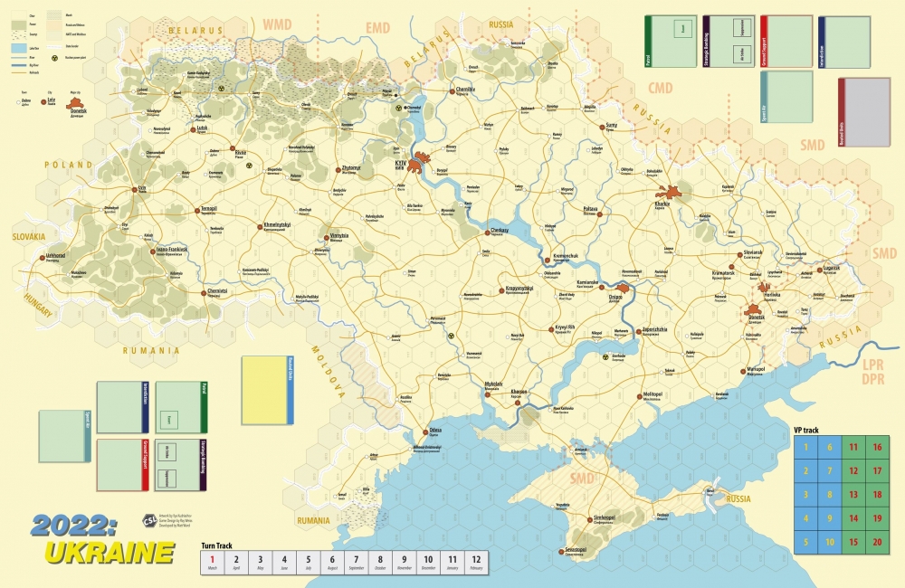Select the red VP track cell 20
The image size is (905, 588).
[x=878, y=541]
